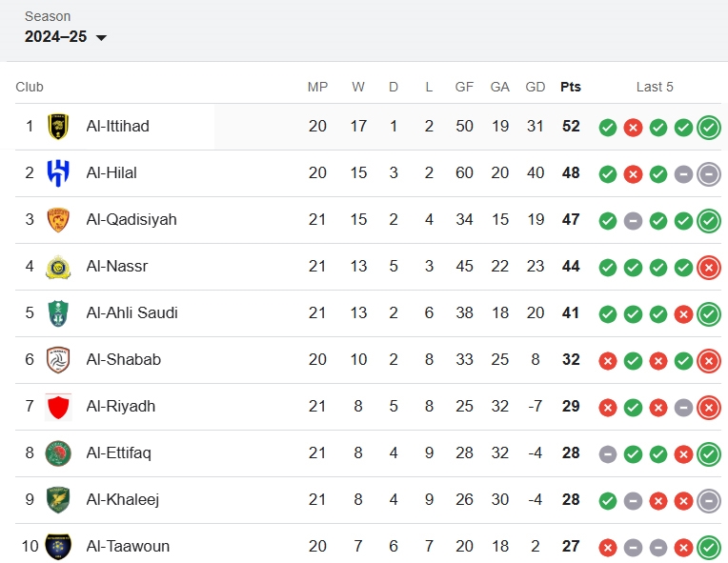Click the Al-Riyadh red shield logo
728x563 pixels.
click(x=58, y=407)
